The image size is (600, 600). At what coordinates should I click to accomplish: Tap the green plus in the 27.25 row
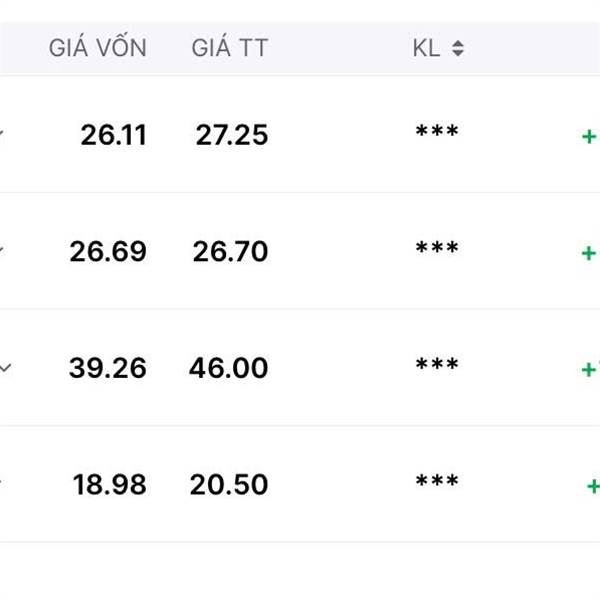[589, 137]
